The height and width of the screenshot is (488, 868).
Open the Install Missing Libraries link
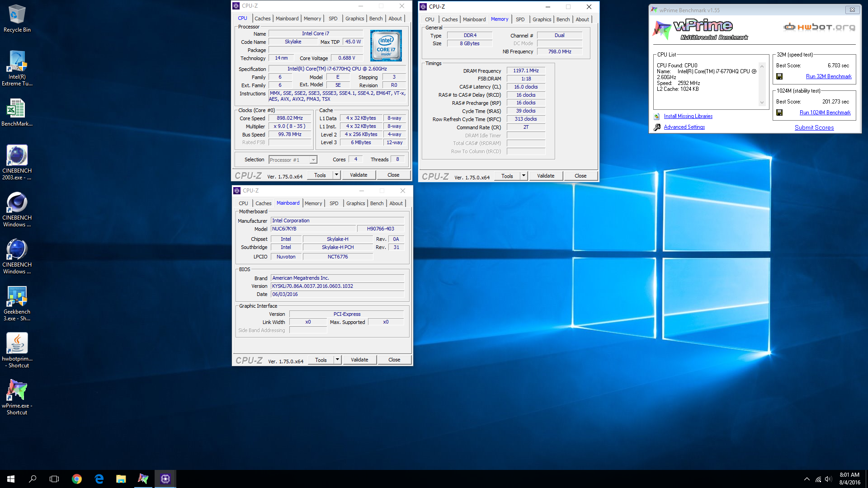(688, 116)
